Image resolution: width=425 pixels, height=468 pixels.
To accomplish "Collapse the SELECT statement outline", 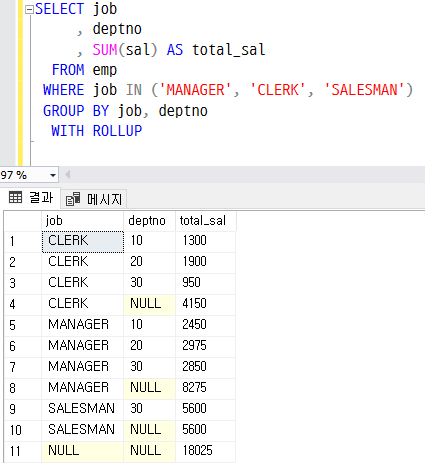I will (29, 10).
